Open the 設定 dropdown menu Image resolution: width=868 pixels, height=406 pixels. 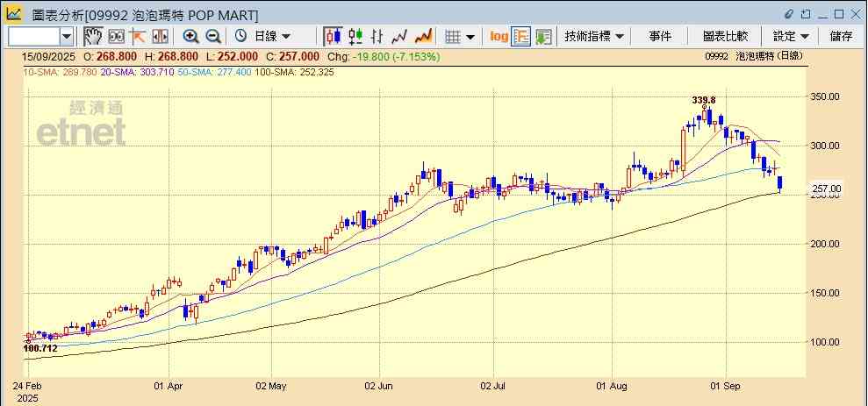pyautogui.click(x=791, y=37)
